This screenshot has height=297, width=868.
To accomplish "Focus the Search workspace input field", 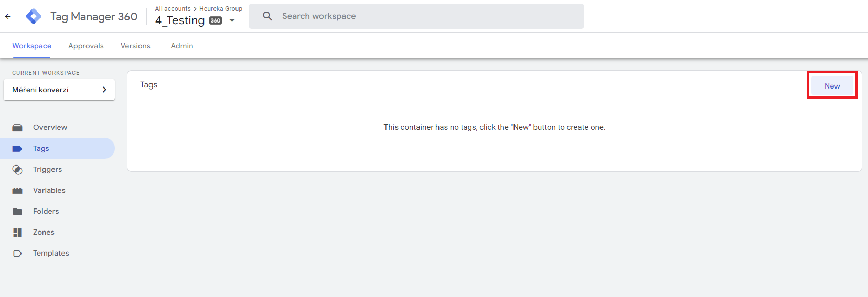I will pyautogui.click(x=416, y=16).
